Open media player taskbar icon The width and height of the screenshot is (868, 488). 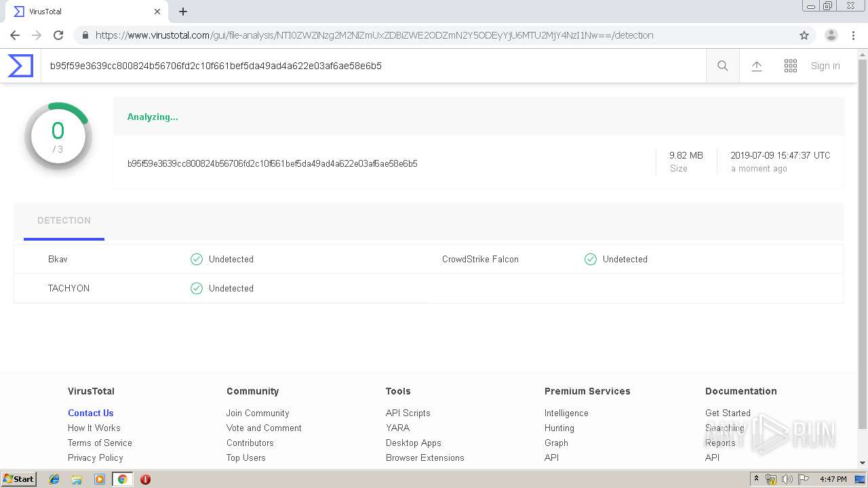tap(100, 479)
